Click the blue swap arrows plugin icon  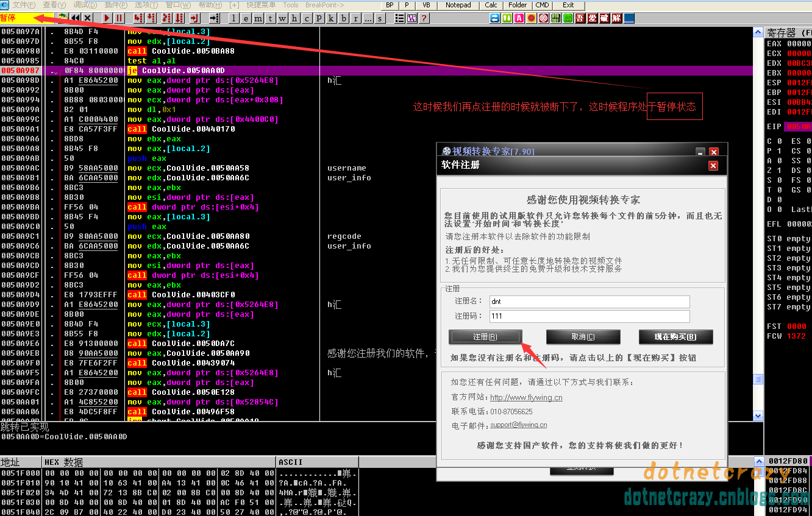coord(495,18)
